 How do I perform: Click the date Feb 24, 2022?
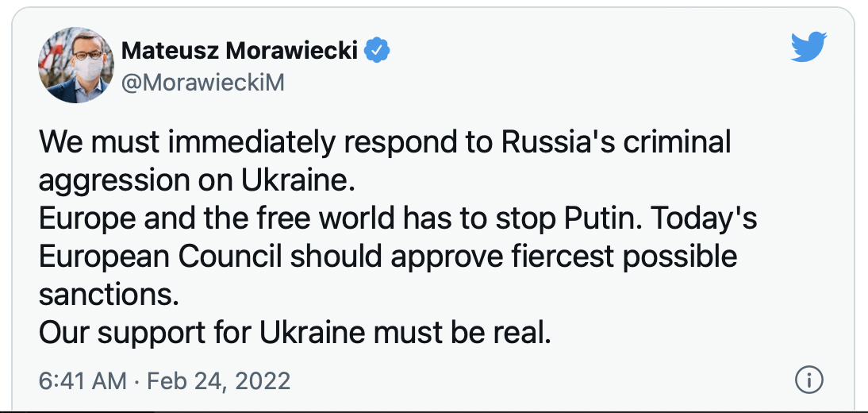click(219, 381)
